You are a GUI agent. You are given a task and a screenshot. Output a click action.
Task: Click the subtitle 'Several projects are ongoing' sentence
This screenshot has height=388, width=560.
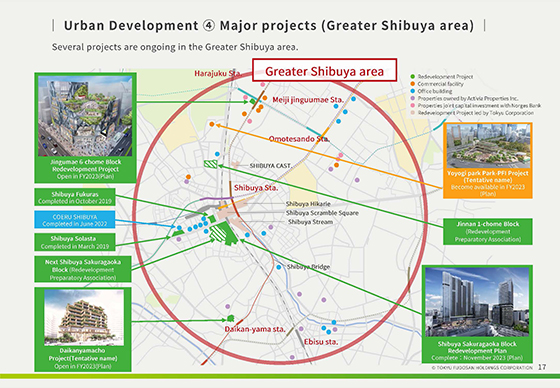175,47
